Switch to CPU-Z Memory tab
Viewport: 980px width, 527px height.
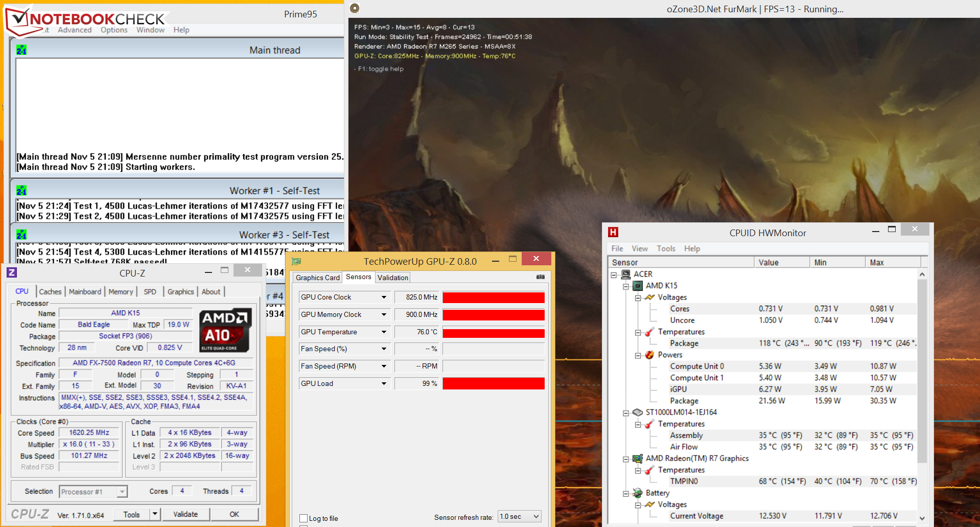121,291
